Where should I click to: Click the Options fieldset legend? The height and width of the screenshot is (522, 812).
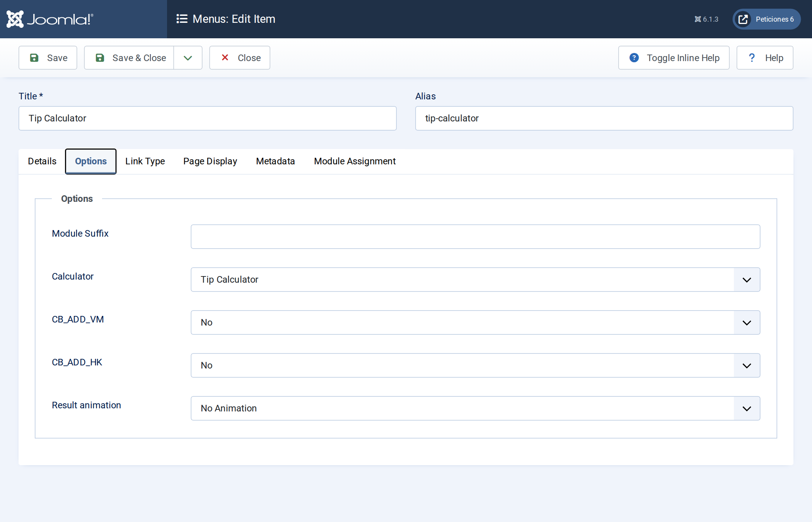pyautogui.click(x=77, y=199)
